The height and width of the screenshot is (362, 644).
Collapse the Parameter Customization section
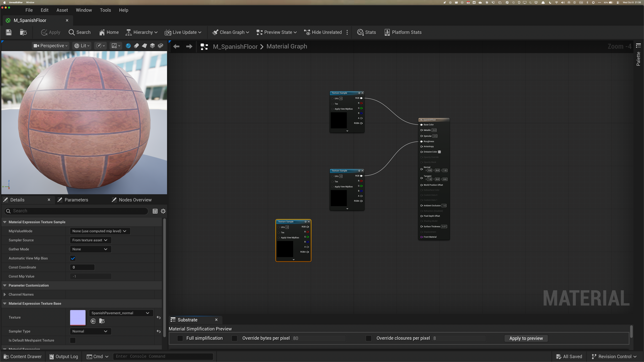5,286
